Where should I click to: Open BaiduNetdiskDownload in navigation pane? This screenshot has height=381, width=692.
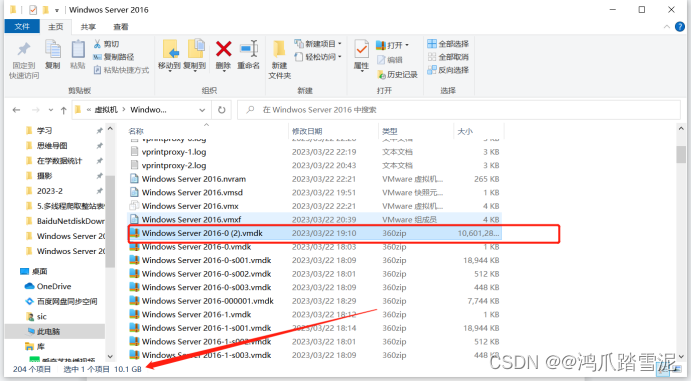[x=71, y=221]
